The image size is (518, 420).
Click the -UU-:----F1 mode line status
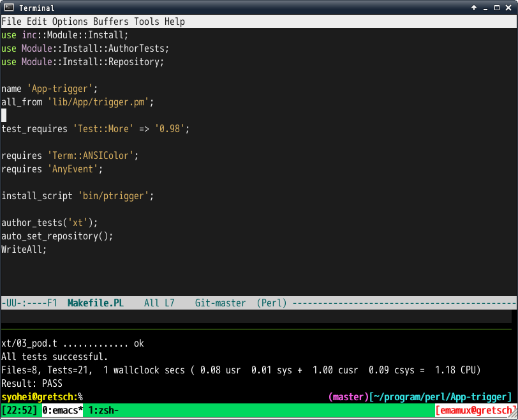click(x=29, y=303)
